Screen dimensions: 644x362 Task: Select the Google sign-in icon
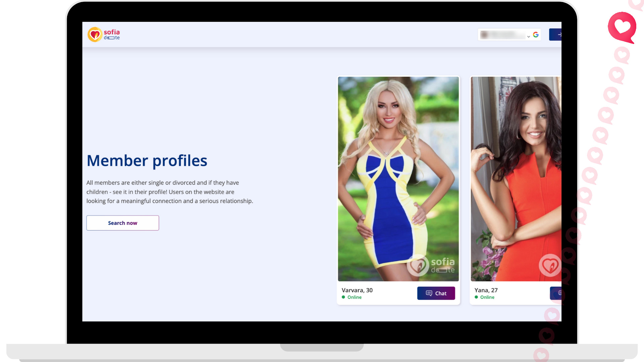pos(536,35)
